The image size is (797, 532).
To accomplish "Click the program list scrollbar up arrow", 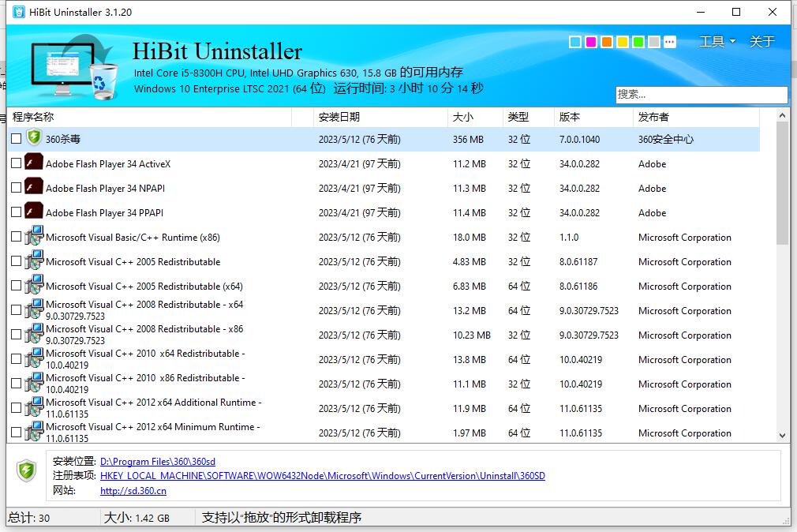I will (x=782, y=116).
